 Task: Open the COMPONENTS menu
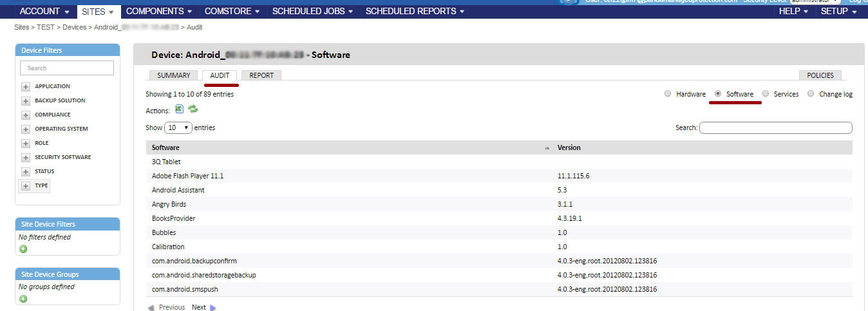pyautogui.click(x=159, y=11)
